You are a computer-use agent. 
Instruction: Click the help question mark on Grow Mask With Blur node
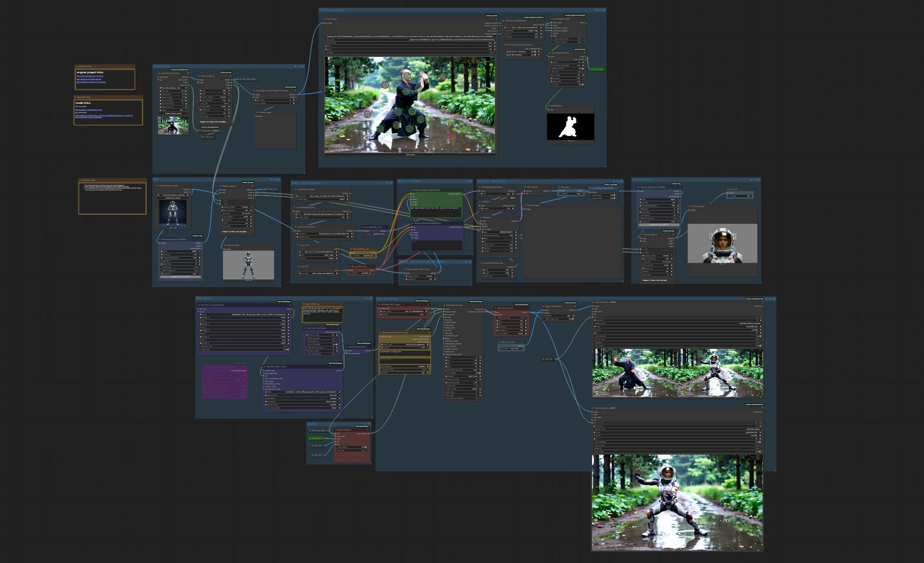585,53
